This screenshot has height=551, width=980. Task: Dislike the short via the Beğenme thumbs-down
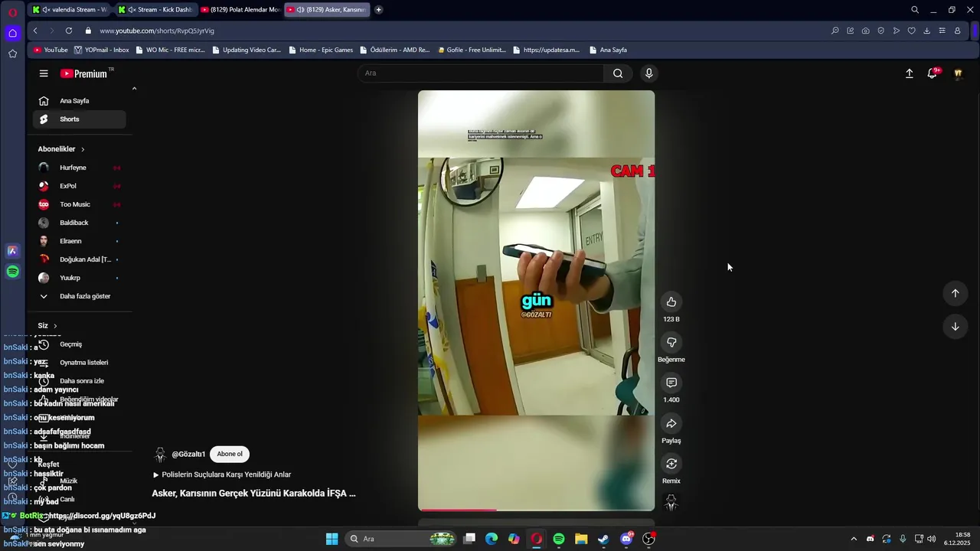coord(671,342)
